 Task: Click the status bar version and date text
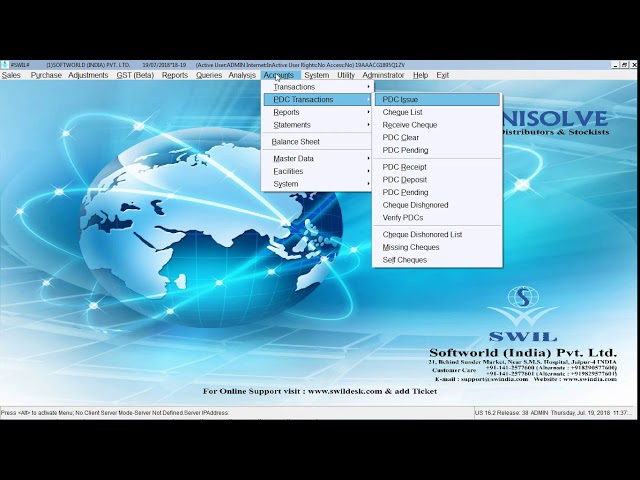(x=553, y=413)
